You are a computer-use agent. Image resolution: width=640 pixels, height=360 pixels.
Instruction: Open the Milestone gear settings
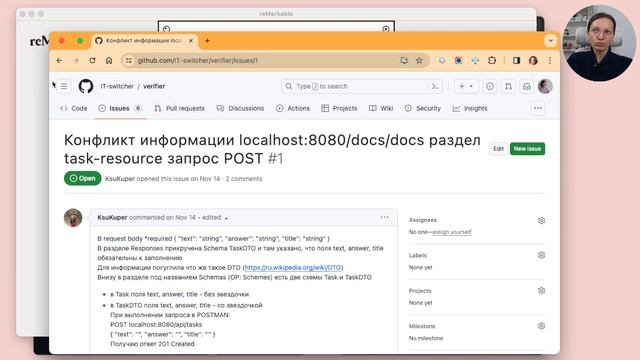541,326
